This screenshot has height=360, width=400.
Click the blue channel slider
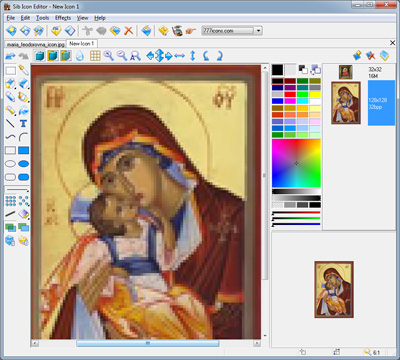pos(296,224)
